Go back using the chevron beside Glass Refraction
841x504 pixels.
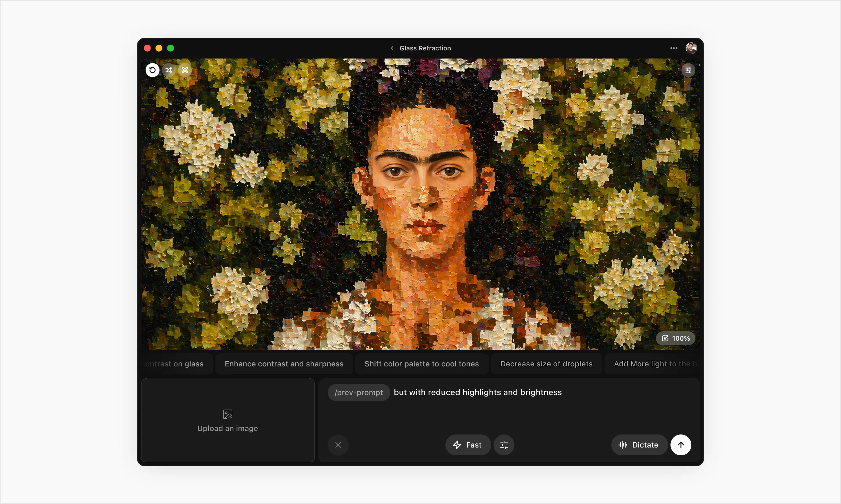(x=392, y=48)
